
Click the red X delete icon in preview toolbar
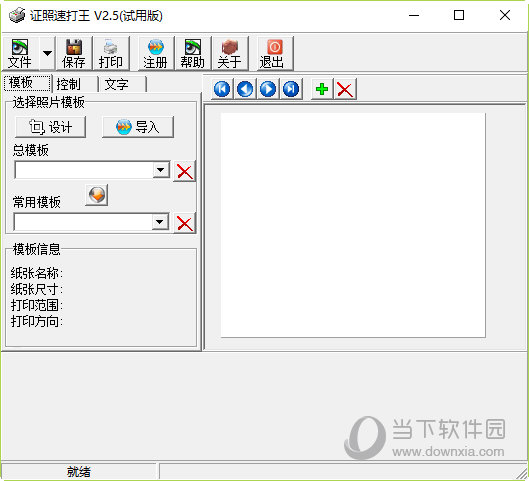pos(345,89)
